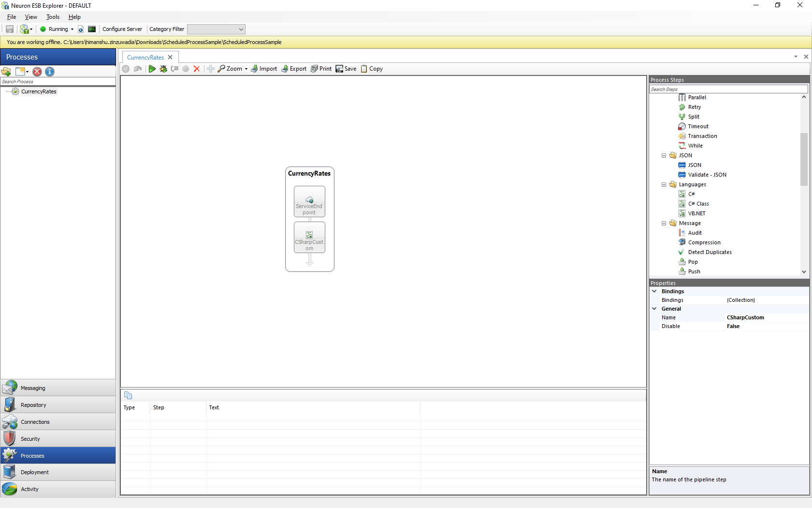The image size is (812, 508).
Task: Collapse the Message folder
Action: click(664, 223)
